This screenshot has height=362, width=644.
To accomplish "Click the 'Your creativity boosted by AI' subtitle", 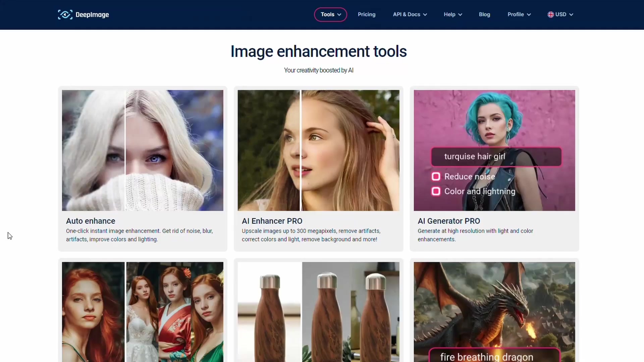I will pyautogui.click(x=319, y=70).
